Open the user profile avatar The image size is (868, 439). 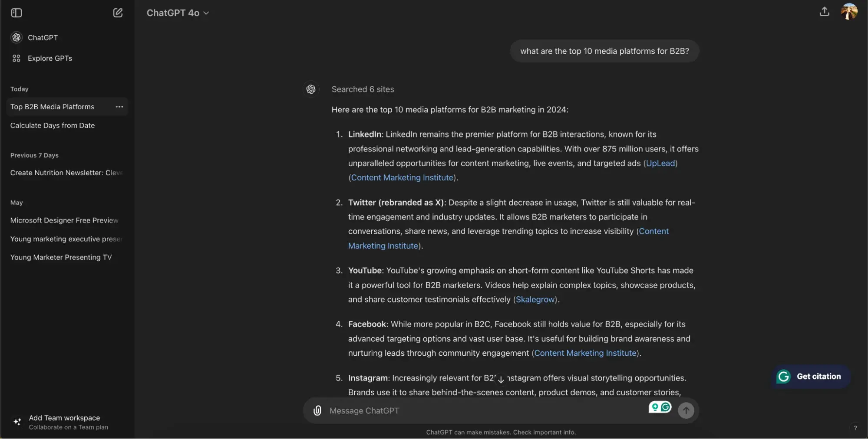coord(849,11)
